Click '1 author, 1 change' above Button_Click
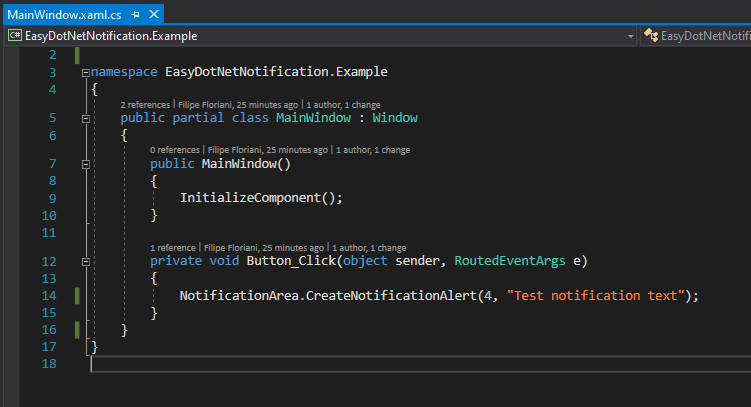 (369, 248)
